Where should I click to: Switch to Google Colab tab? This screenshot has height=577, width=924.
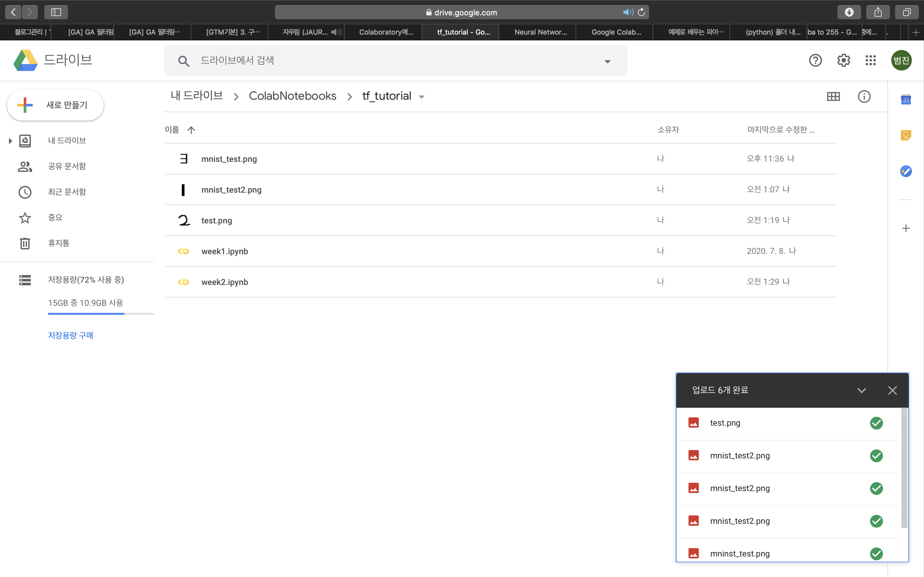pyautogui.click(x=616, y=32)
